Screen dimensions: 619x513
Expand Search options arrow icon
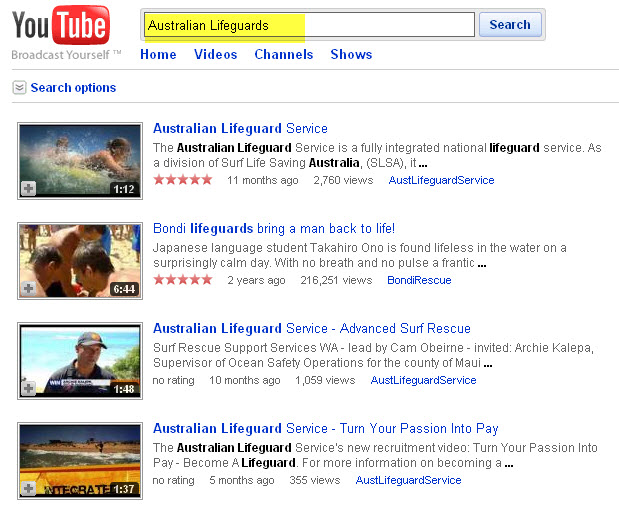(x=19, y=88)
